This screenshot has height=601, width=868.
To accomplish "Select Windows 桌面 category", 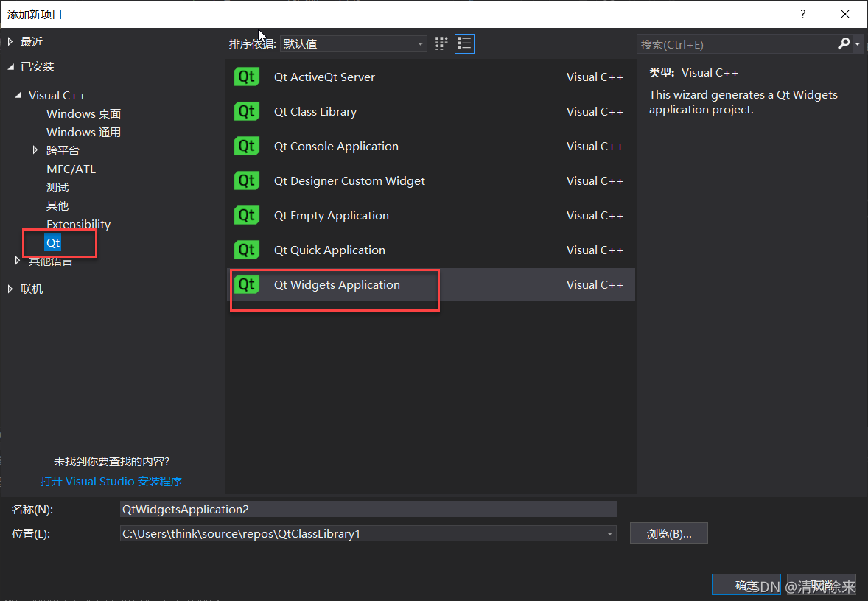I will 83,113.
